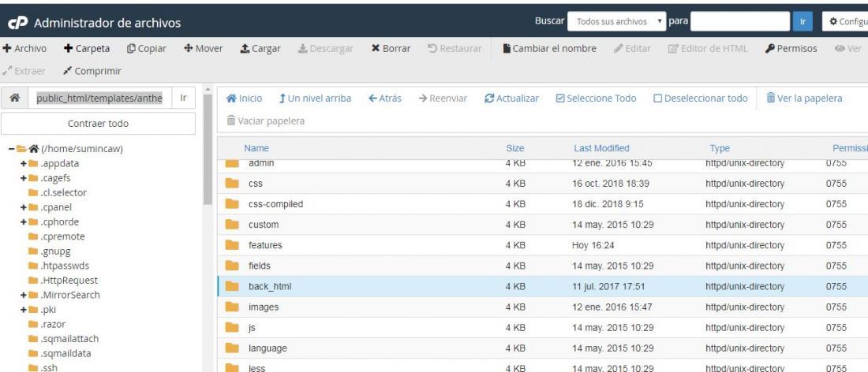
Task: Click Vaciar papelera
Action: pyautogui.click(x=266, y=121)
